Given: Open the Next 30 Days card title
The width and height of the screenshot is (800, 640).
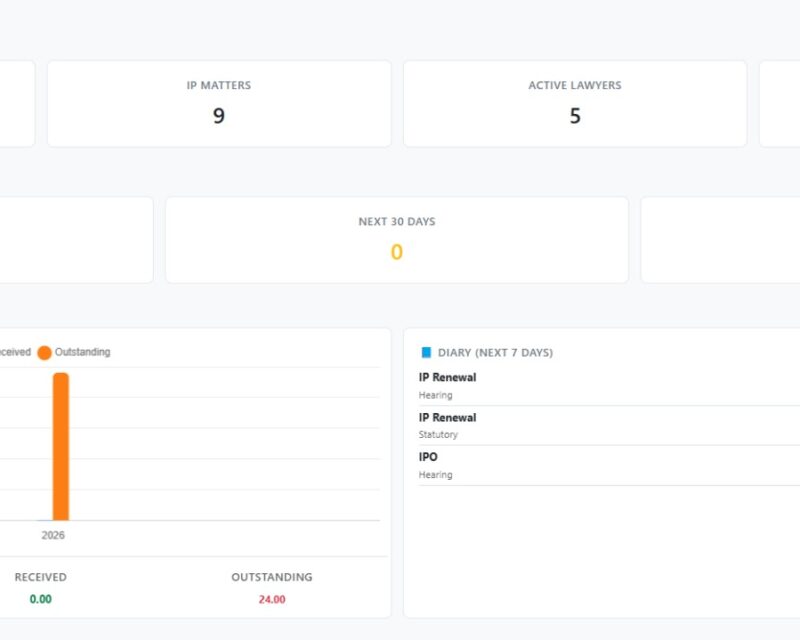Looking at the screenshot, I should click(x=397, y=222).
